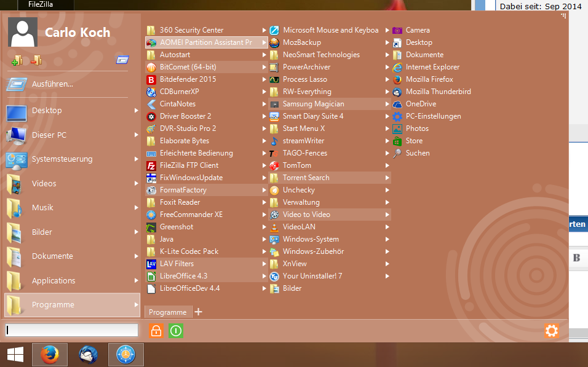Click the MozBackup icon
Screen dimensions: 588x367
tap(274, 43)
